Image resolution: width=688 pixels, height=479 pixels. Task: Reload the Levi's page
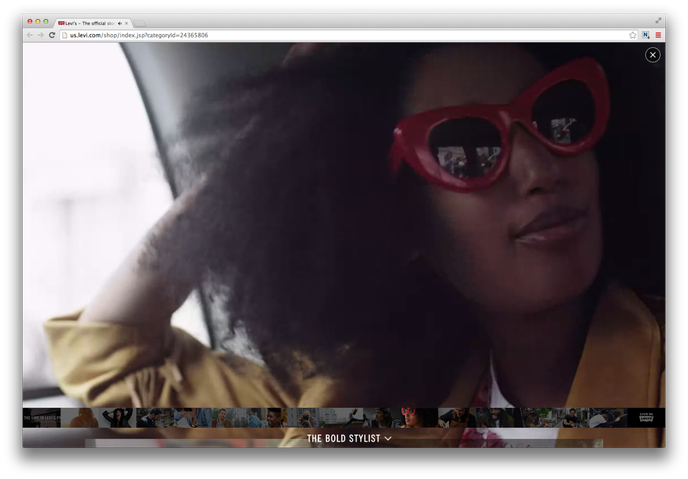pyautogui.click(x=52, y=35)
